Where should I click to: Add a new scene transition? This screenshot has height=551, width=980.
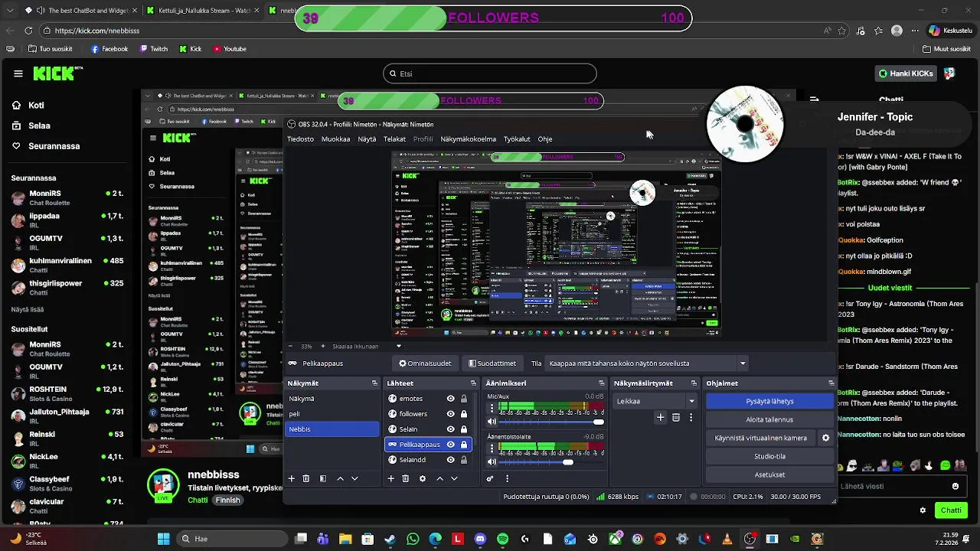(x=660, y=417)
